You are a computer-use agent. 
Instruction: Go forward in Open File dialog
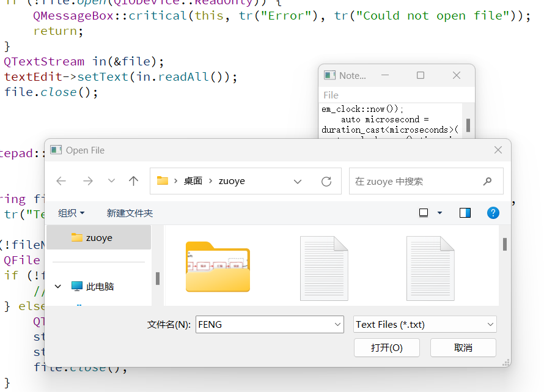coord(88,181)
